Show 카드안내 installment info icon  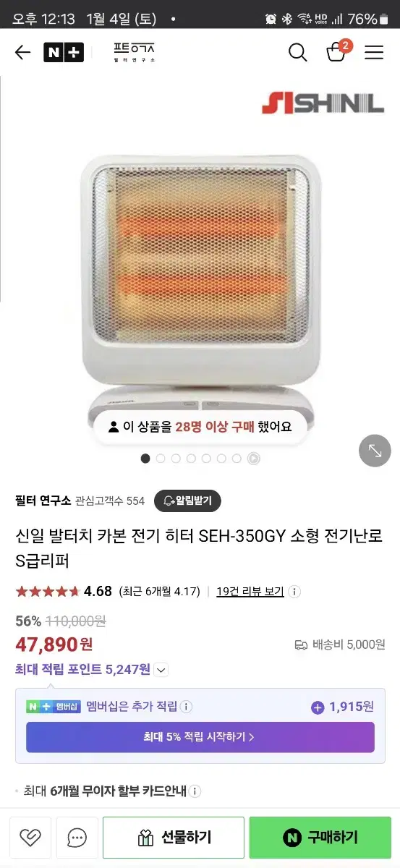pyautogui.click(x=195, y=791)
